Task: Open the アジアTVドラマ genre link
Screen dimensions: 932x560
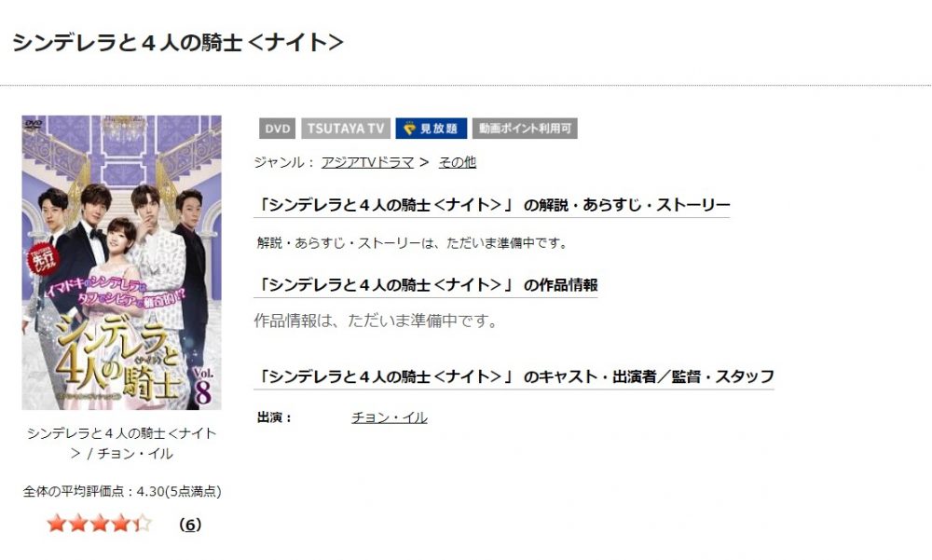Action: (367, 162)
